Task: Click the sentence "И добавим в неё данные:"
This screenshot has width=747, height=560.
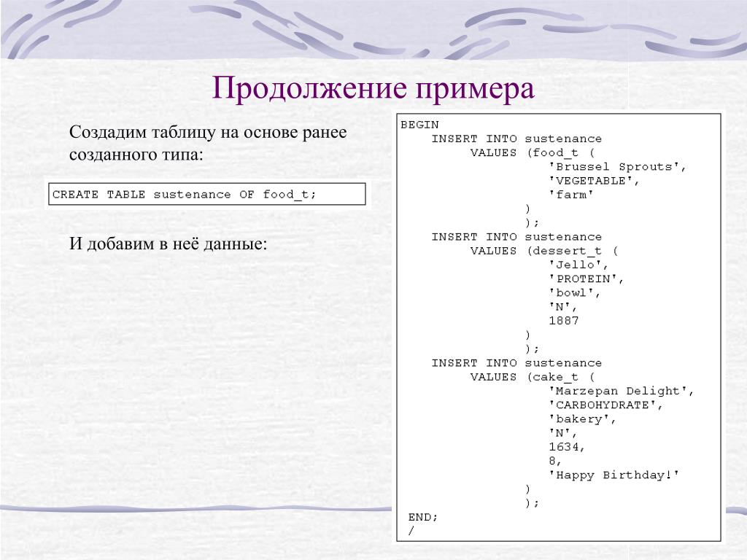Action: click(x=169, y=244)
